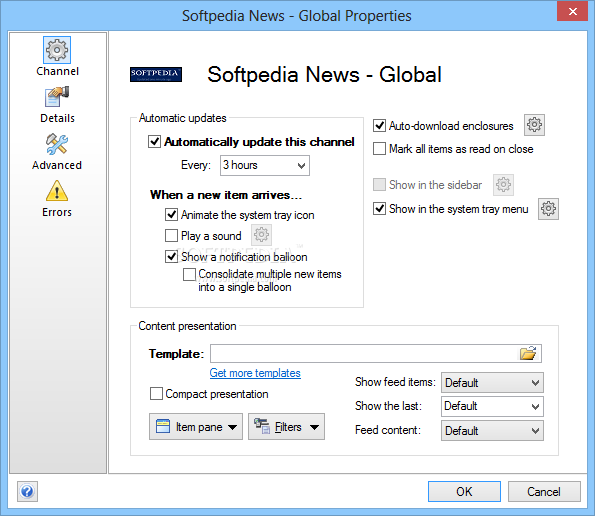Image resolution: width=595 pixels, height=516 pixels.
Task: Switch to the Details page
Action: coord(57,104)
